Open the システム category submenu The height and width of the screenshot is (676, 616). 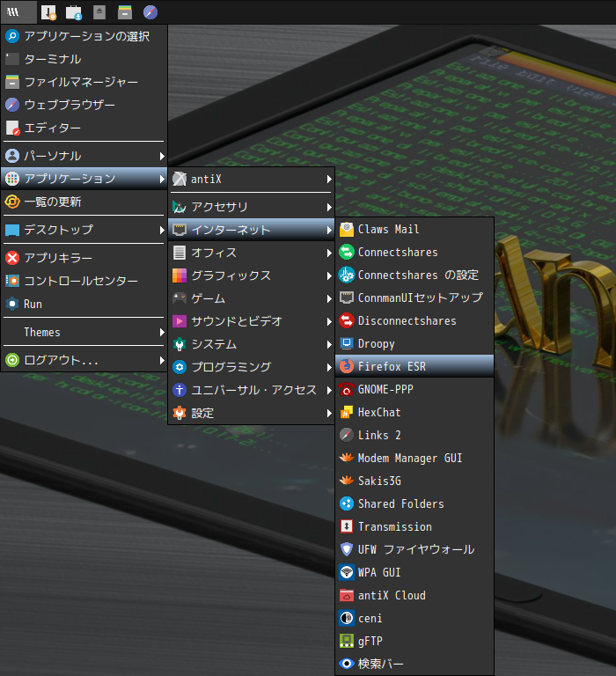[x=252, y=344]
